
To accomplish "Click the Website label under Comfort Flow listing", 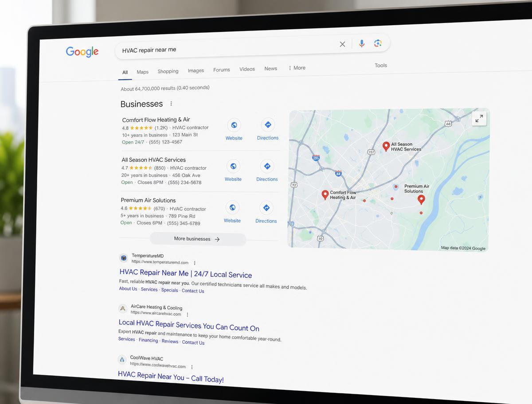I will pos(234,138).
